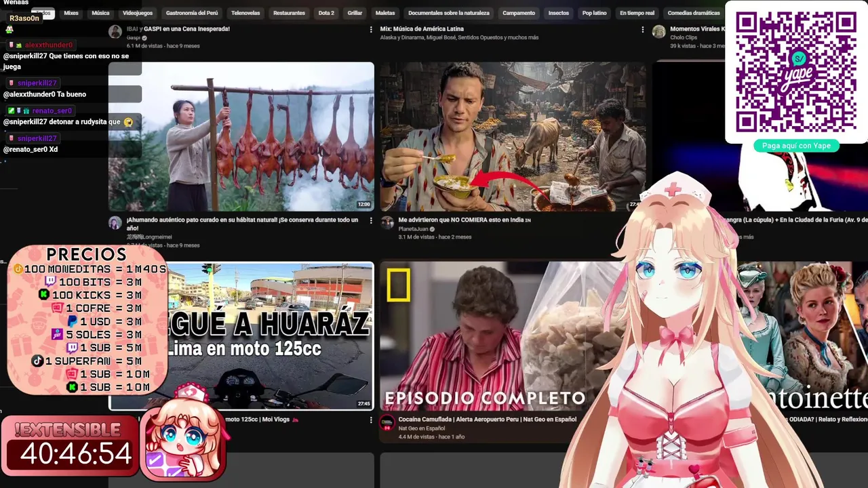The image size is (868, 488).
Task: Click Nat Geo en Español channel name
Action: 422,428
